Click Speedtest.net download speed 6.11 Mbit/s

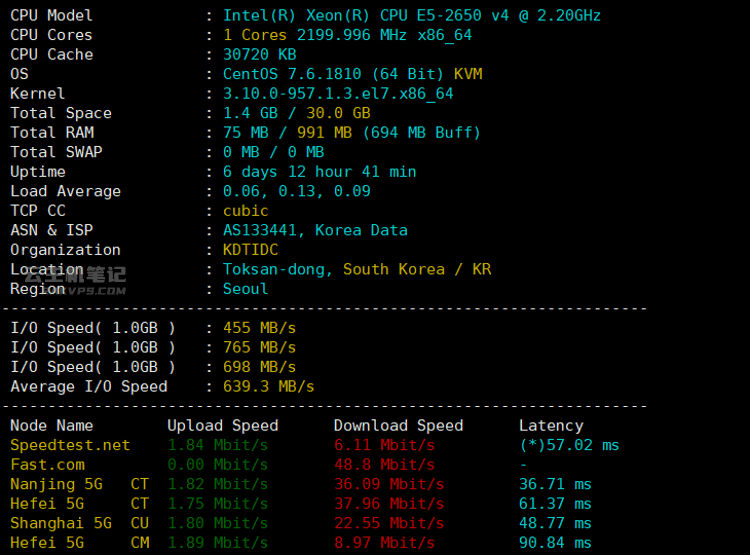click(385, 445)
